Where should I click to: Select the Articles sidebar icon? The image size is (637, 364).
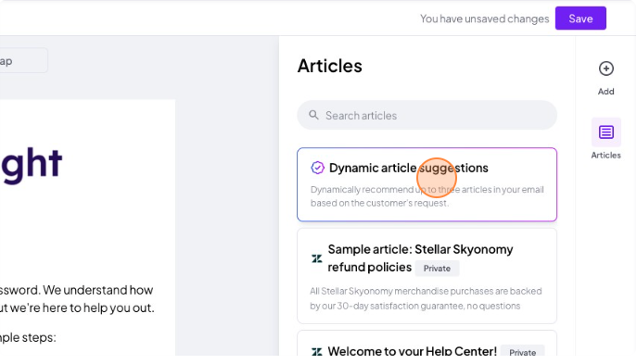coord(605,132)
